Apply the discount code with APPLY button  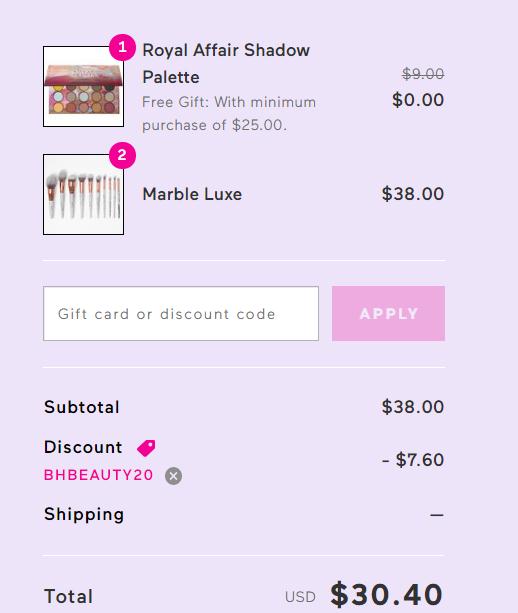click(389, 314)
